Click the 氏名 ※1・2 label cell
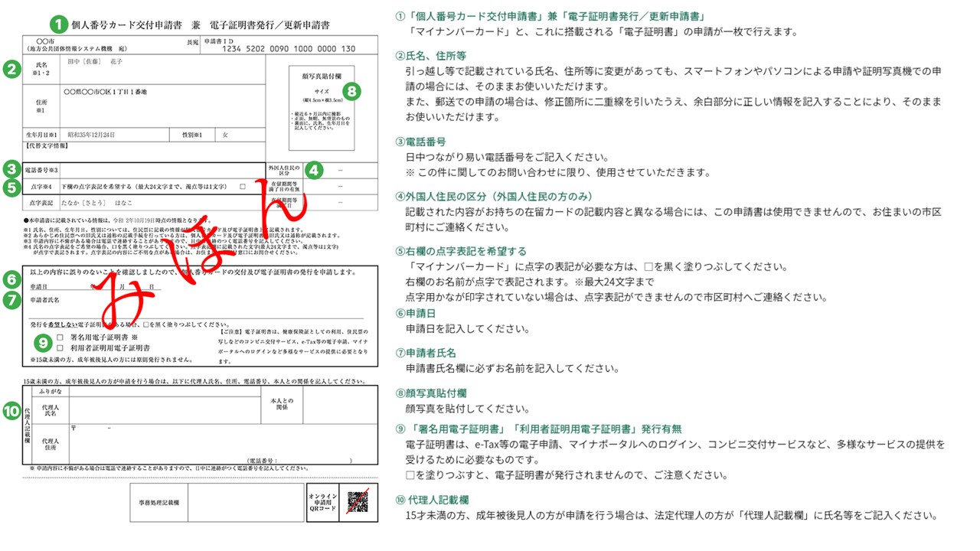Image resolution: width=980 pixels, height=551 pixels. [41, 70]
